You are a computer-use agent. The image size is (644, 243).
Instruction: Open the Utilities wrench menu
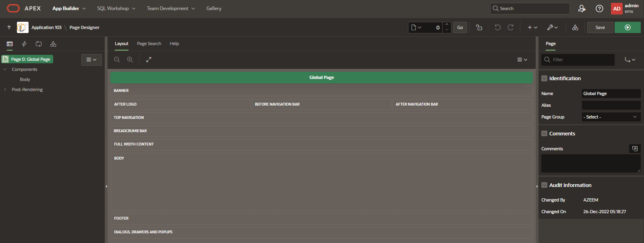click(x=552, y=27)
